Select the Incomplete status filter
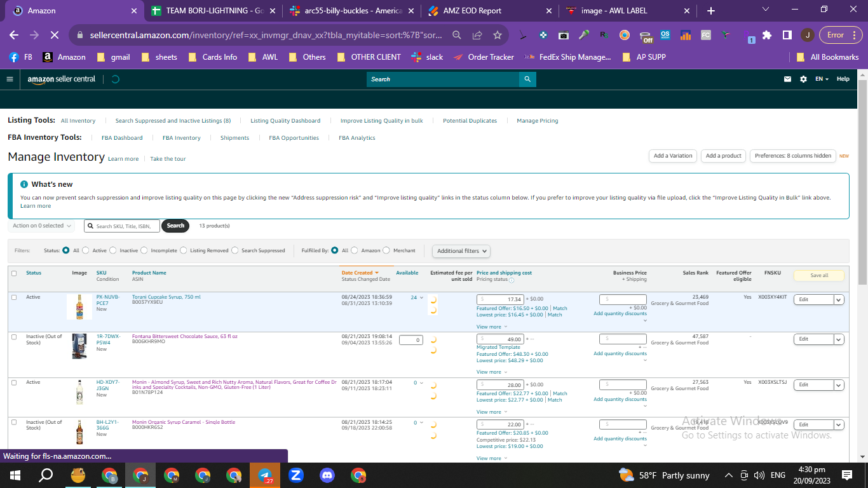 144,250
